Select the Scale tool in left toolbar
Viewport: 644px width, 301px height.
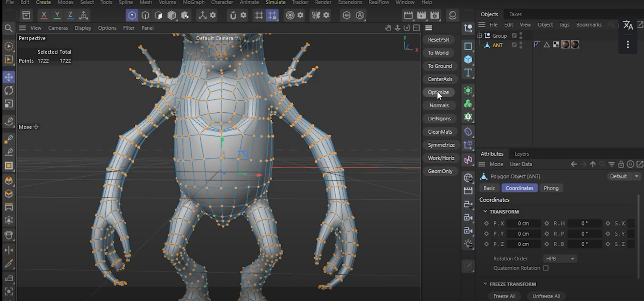pos(9,104)
